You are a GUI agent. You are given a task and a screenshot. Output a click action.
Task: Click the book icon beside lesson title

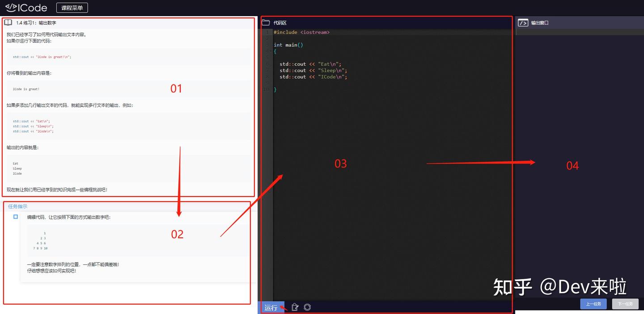click(8, 22)
